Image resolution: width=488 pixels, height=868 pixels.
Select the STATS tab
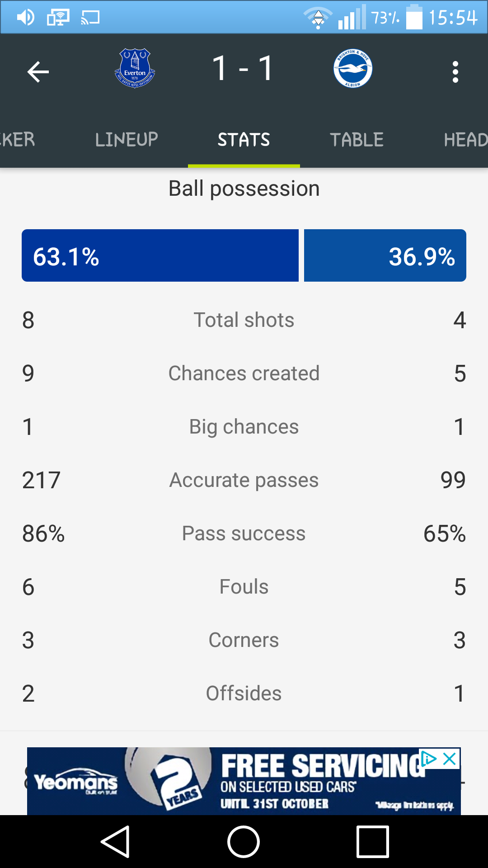tap(244, 140)
